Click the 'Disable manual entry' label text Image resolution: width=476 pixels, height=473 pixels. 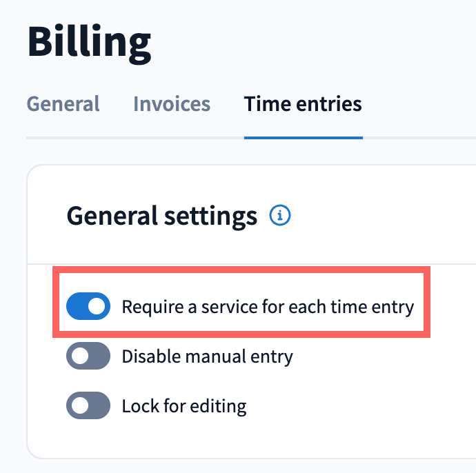click(207, 356)
